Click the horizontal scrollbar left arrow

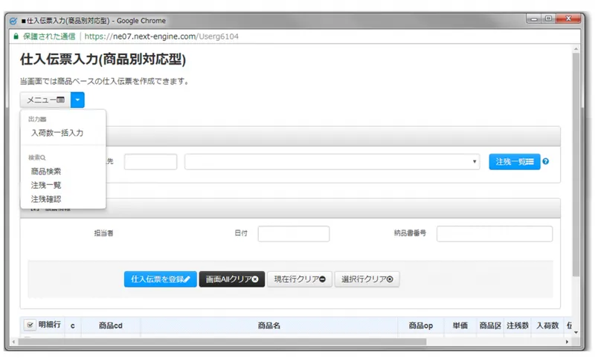coord(13,342)
